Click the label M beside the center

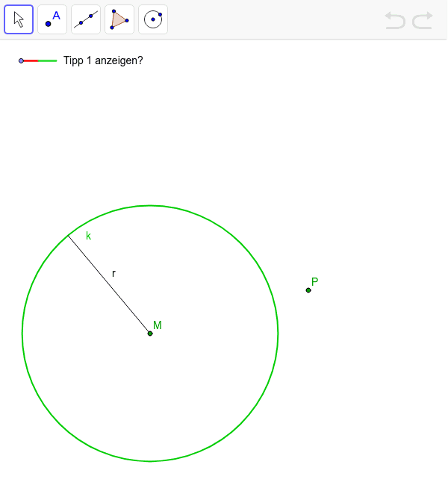coord(158,325)
